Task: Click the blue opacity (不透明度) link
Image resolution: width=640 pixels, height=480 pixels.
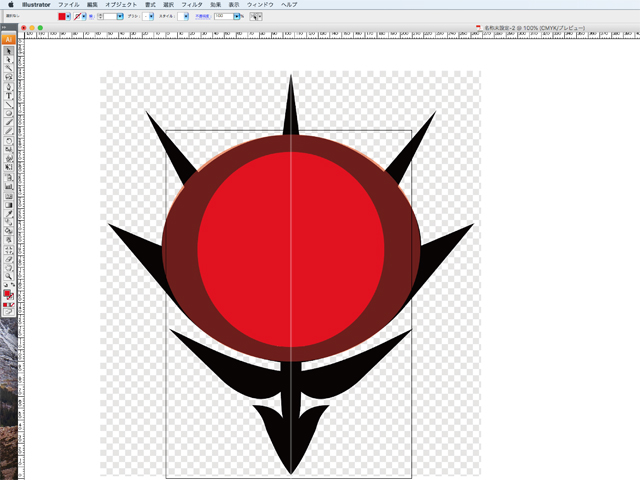Action: 203,16
